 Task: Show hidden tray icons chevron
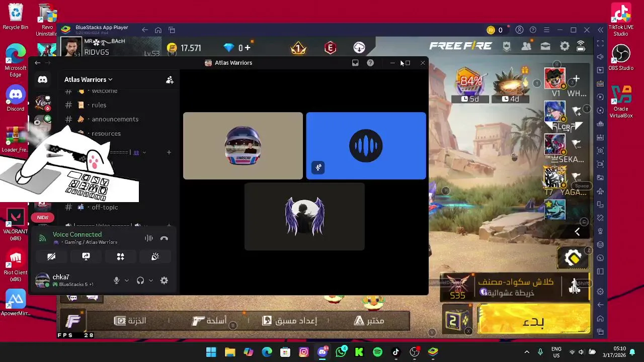pyautogui.click(x=527, y=352)
